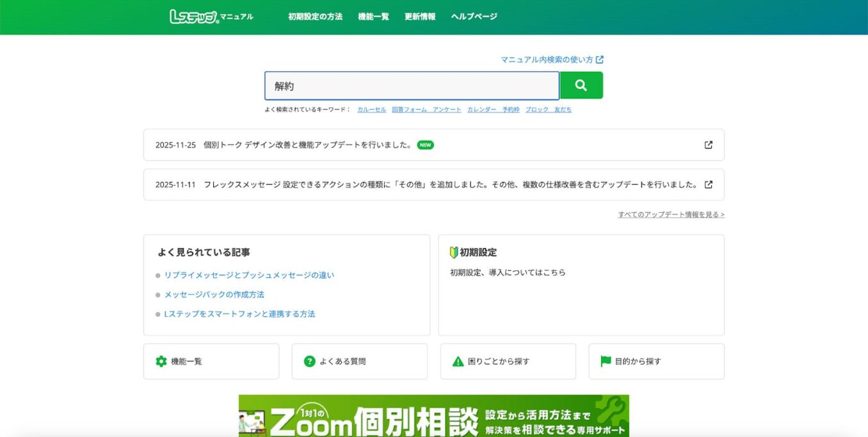Select 初期設定の方法 in the navigation bar
Image resolution: width=868 pixels, height=437 pixels.
tap(317, 16)
